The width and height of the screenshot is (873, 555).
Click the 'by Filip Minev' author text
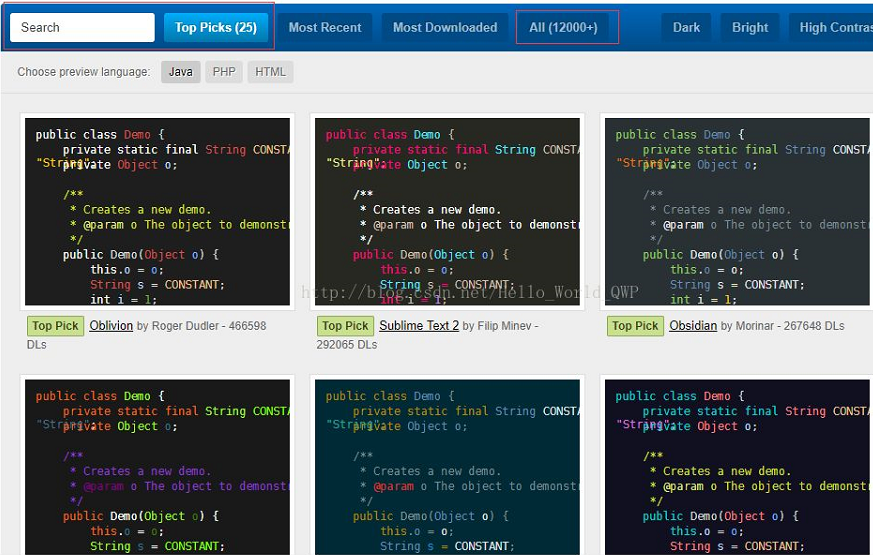pos(496,326)
